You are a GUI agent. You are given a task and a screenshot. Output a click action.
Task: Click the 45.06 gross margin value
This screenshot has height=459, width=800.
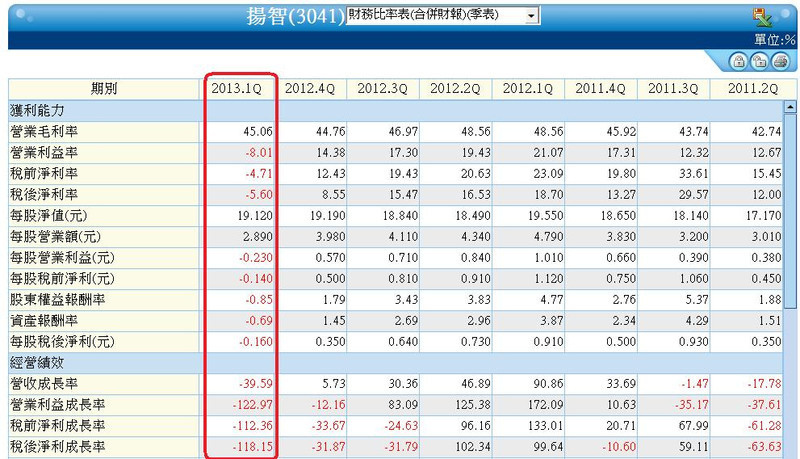point(258,132)
